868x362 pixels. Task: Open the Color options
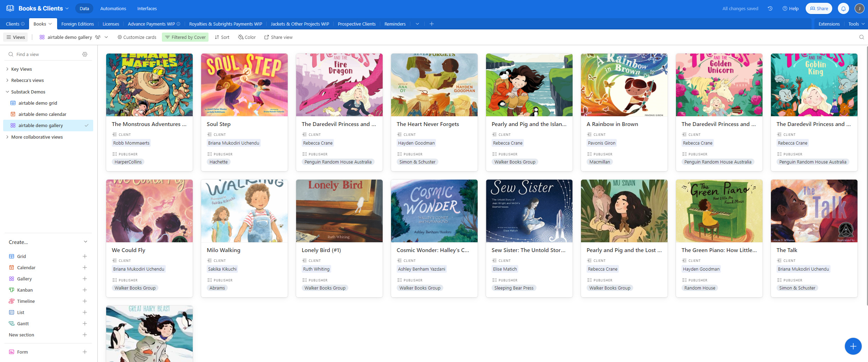coord(247,37)
